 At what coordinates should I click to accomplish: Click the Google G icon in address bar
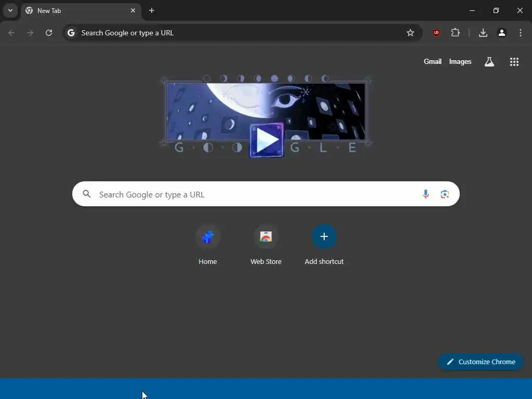71,33
